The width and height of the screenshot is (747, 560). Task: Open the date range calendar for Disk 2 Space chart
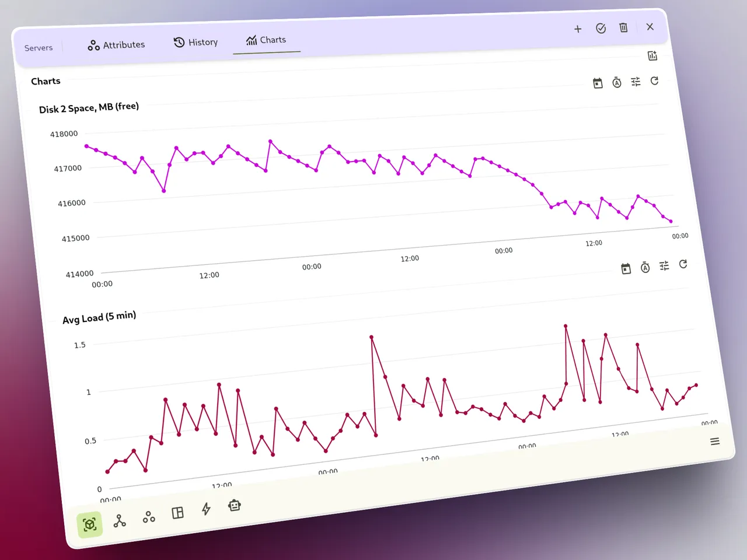coord(598,82)
